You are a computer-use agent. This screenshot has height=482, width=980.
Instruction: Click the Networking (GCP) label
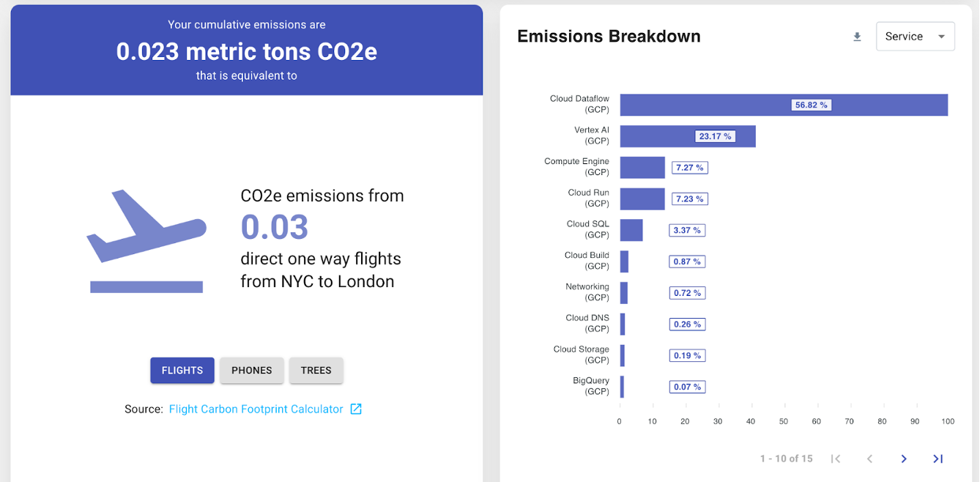pos(587,292)
